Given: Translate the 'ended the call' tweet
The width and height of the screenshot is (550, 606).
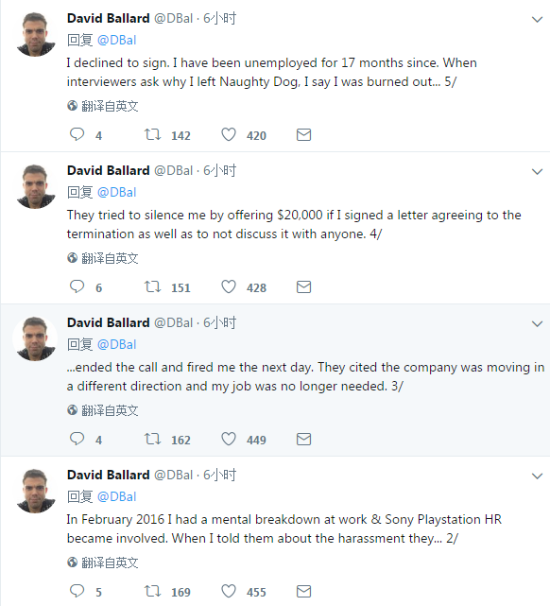Looking at the screenshot, I should 103,410.
